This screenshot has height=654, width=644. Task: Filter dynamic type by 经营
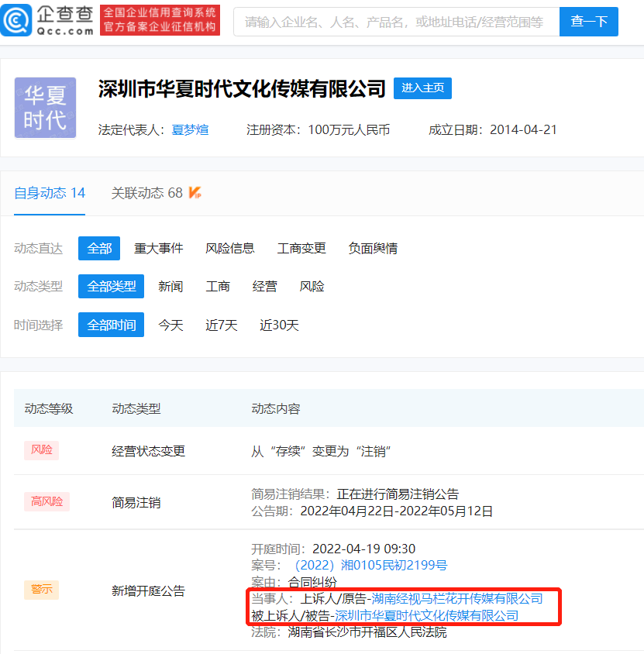[264, 286]
